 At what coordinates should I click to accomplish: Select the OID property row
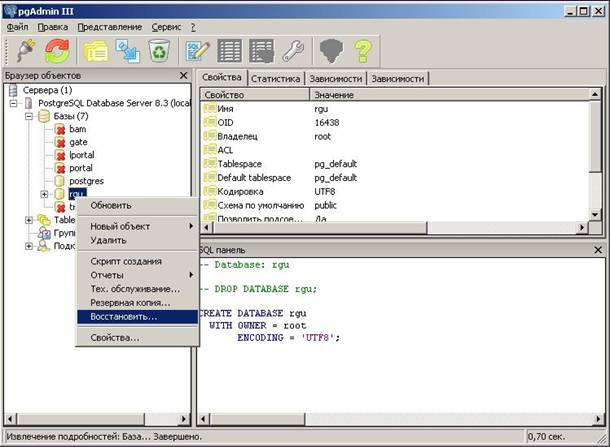coord(395,123)
